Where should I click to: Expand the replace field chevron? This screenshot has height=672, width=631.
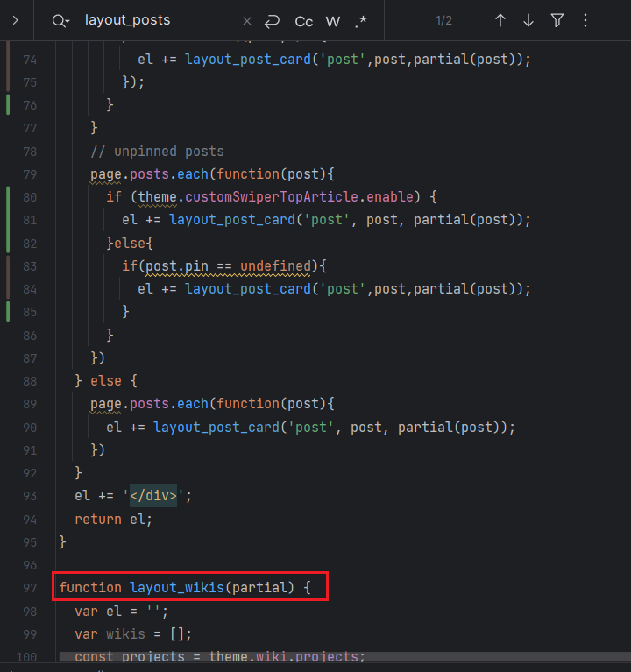tap(17, 20)
